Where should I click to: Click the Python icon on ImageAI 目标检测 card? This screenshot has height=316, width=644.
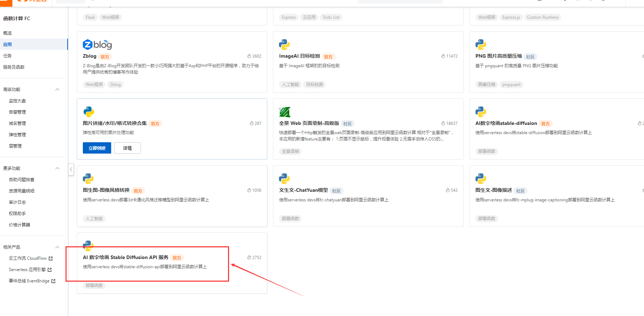click(284, 45)
